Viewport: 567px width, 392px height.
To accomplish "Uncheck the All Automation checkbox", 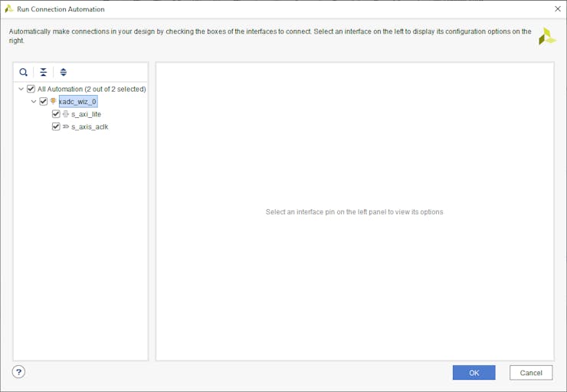I will [31, 89].
